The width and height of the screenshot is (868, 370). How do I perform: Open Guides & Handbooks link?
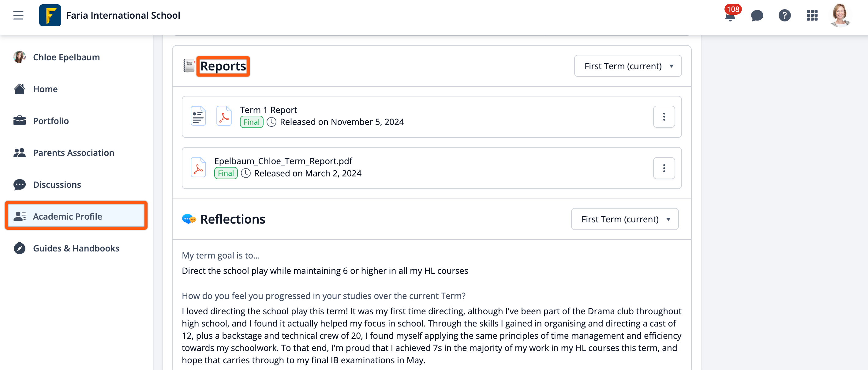point(76,248)
